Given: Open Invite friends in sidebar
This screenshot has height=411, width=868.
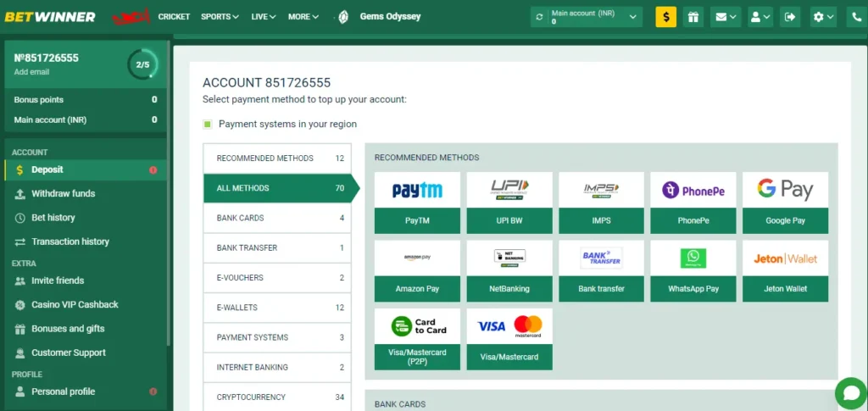Looking at the screenshot, I should point(86,280).
